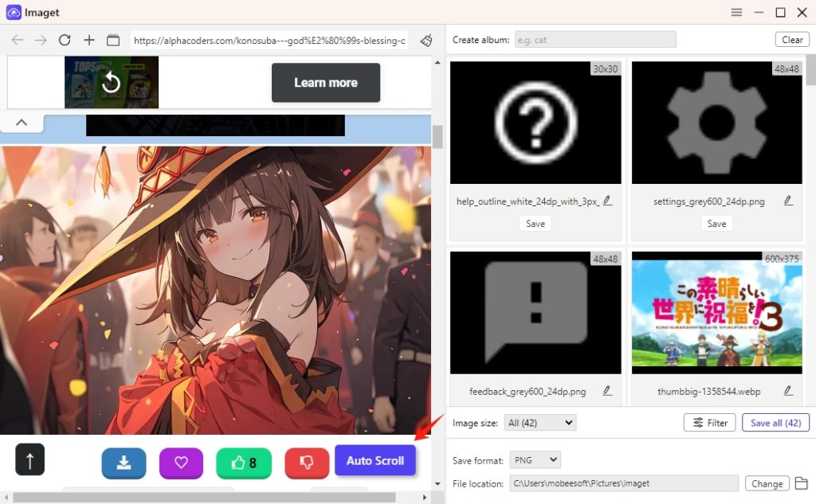Click the black scroll-to-top arrow icon
Screen dimensions: 816x504
click(x=29, y=459)
